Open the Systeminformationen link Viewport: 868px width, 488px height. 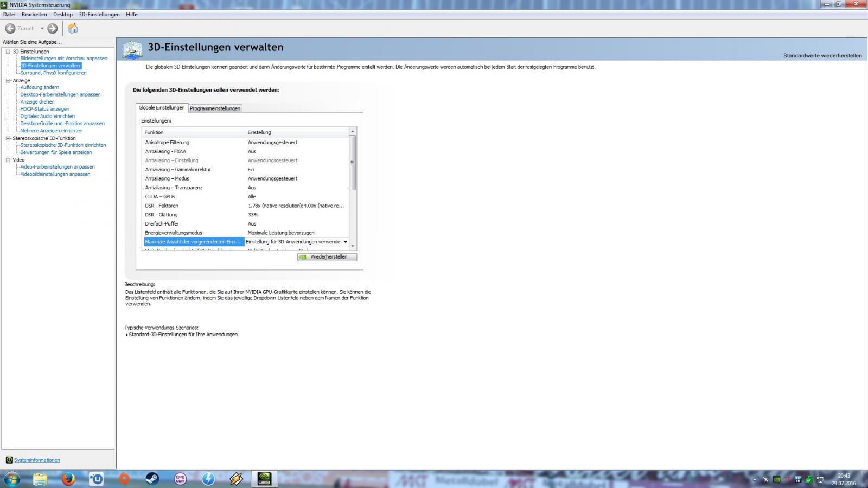pos(37,460)
